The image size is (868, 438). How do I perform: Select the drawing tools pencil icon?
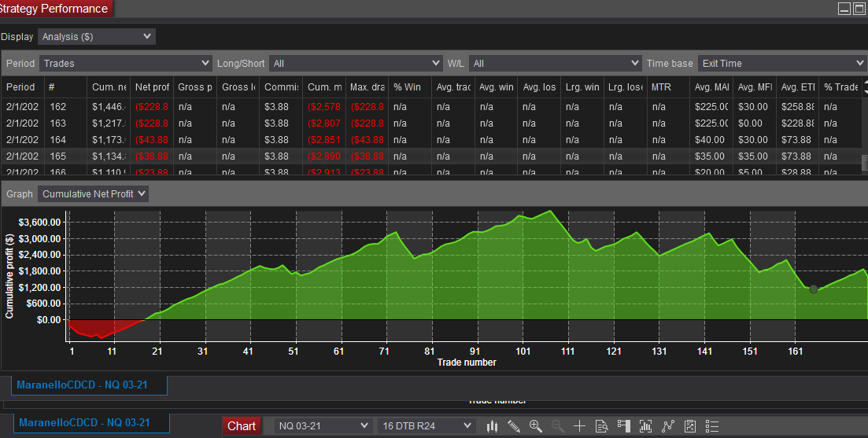coord(514,426)
